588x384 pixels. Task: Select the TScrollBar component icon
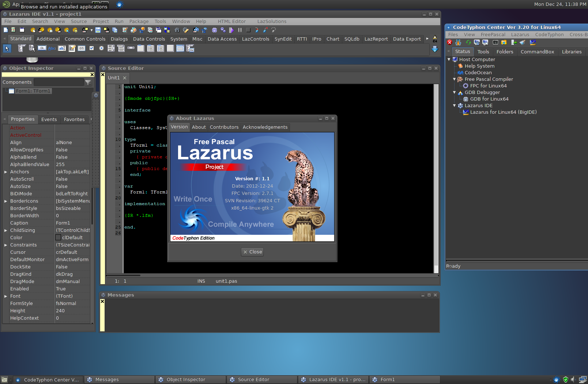[131, 48]
